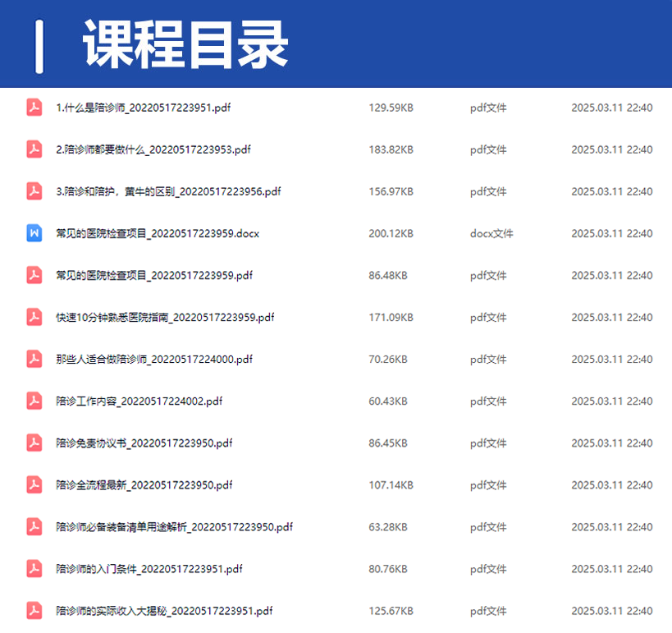This screenshot has height=633, width=672.
Task: Click pdf文件 type in the 60.43KB row
Action: [488, 401]
